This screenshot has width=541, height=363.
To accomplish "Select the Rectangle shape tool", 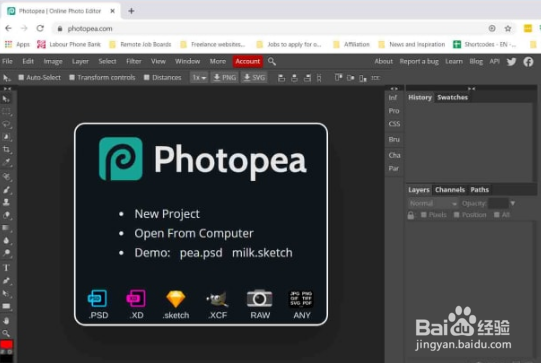I will [6, 306].
